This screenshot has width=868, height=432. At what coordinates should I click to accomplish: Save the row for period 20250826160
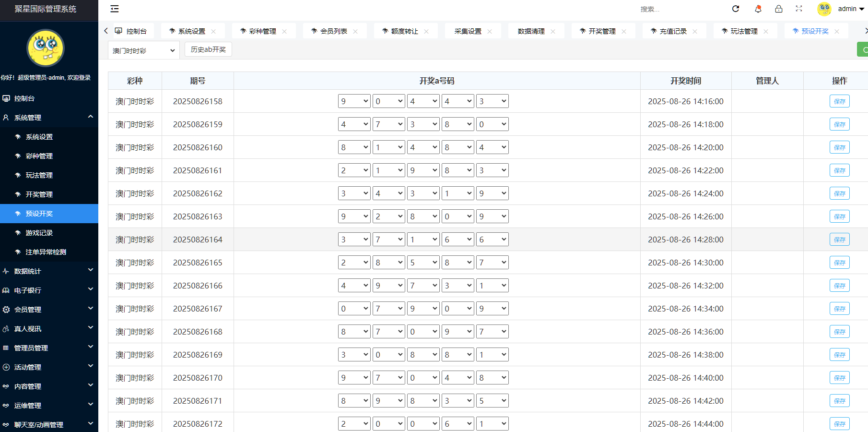(x=839, y=147)
